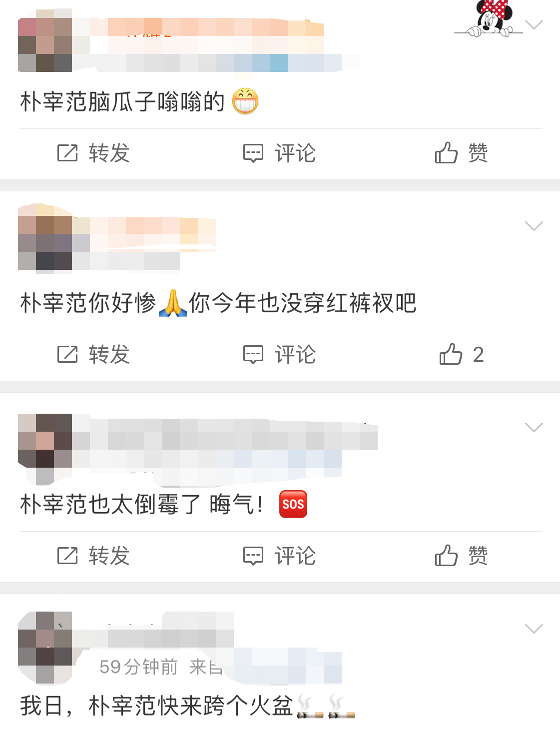Screen dimensions: 560x730
Task: Open chevron menu on the 晦气 post
Action: coord(534,427)
